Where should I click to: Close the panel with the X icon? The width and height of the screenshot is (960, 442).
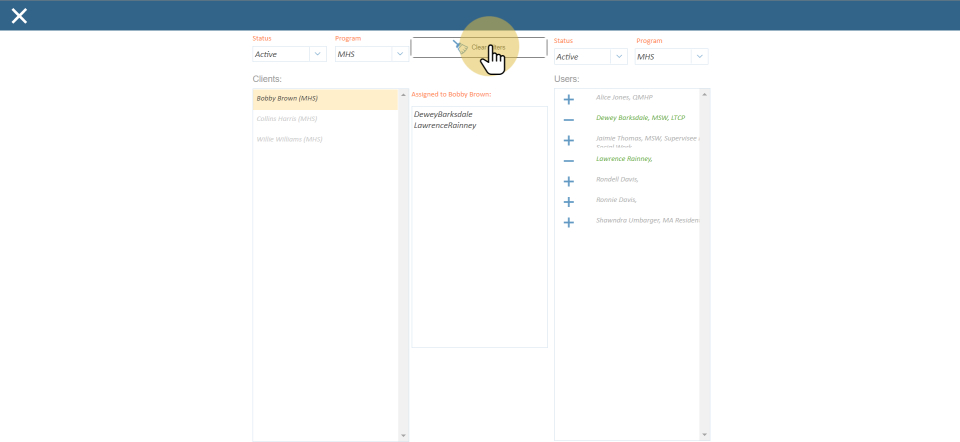19,15
